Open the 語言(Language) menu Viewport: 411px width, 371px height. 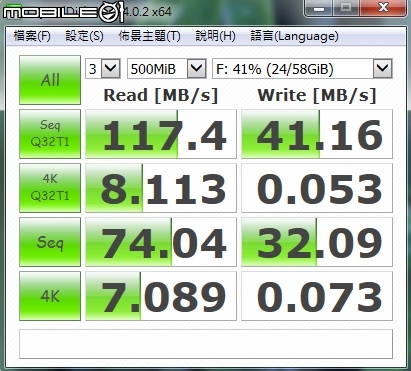[x=294, y=36]
